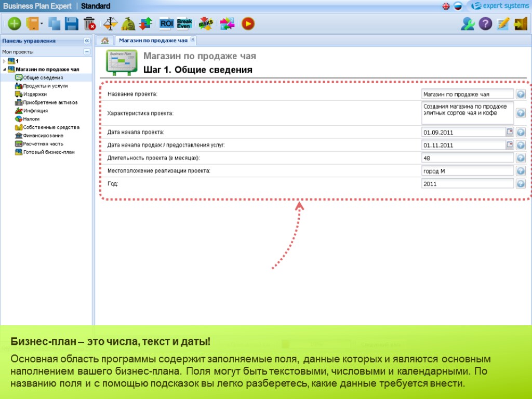Delete project using trash can icon
The width and height of the screenshot is (532, 399).
coord(89,24)
